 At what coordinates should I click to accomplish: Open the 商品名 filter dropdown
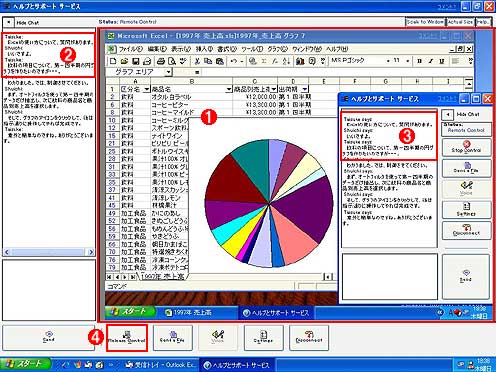coord(228,89)
